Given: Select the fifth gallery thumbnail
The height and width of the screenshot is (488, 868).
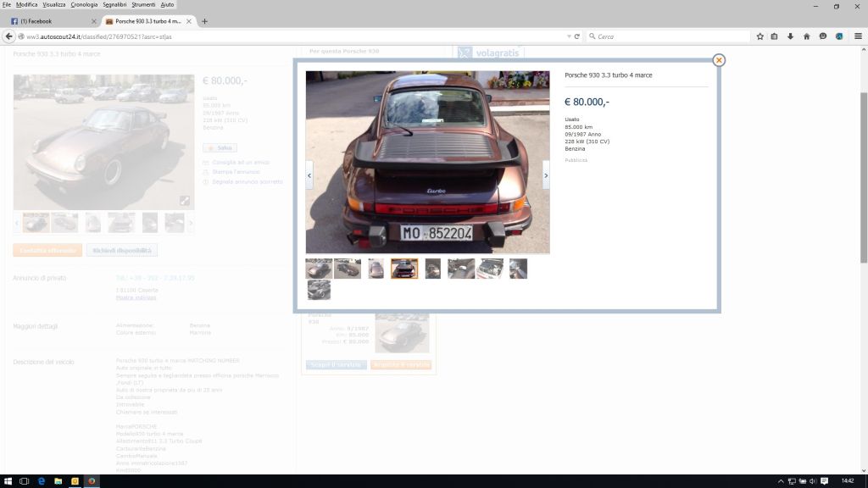Looking at the screenshot, I should pyautogui.click(x=433, y=269).
